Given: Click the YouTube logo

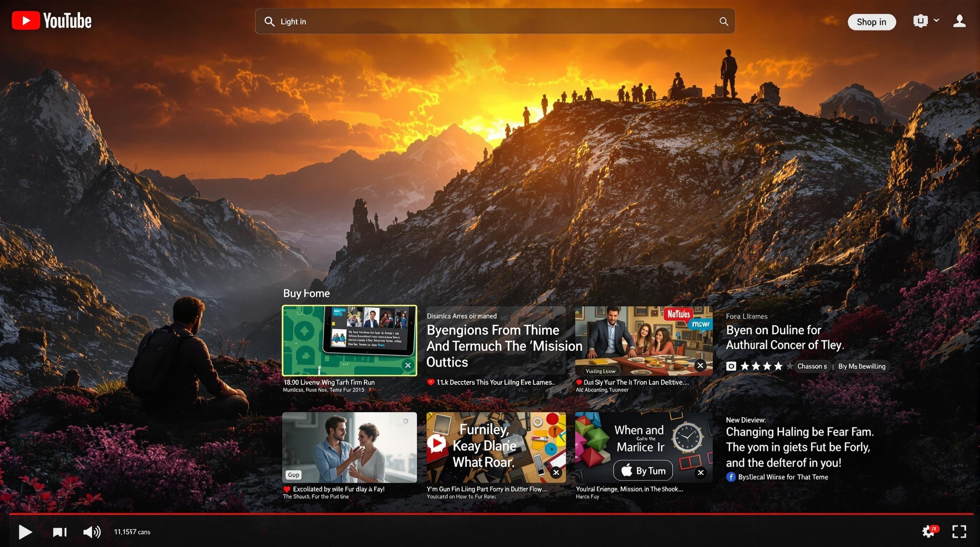Looking at the screenshot, I should tap(52, 21).
